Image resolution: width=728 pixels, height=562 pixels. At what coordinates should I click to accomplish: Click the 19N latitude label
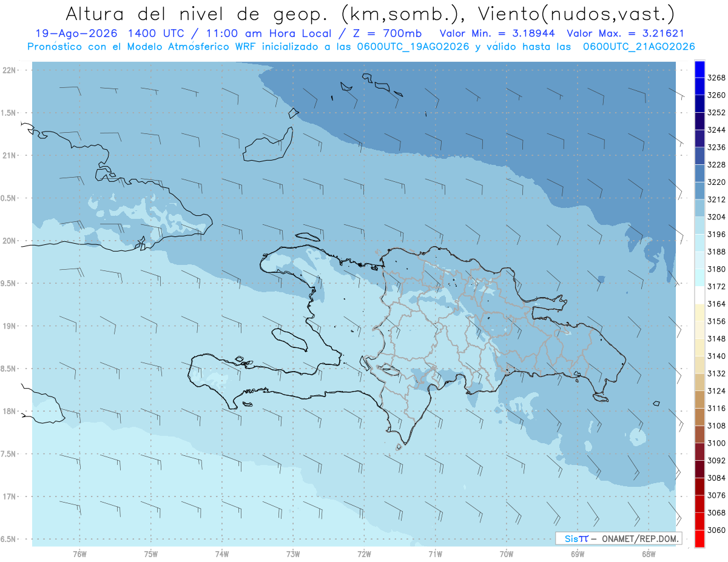tap(10, 326)
